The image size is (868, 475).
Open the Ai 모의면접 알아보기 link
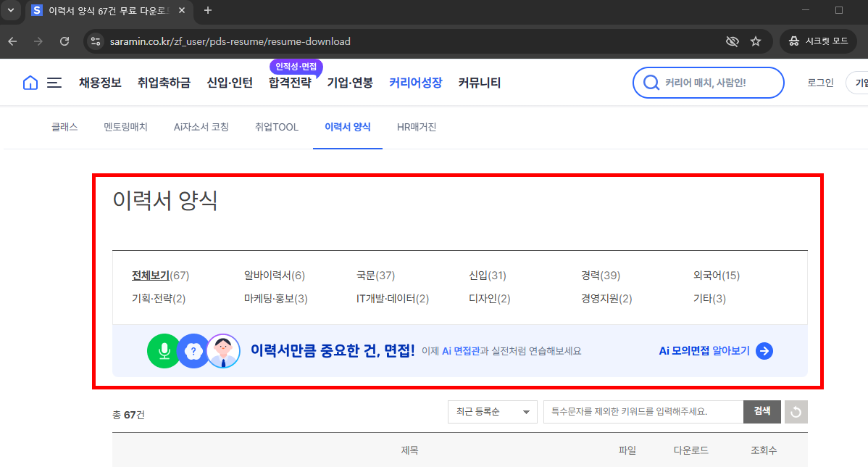[706, 350]
